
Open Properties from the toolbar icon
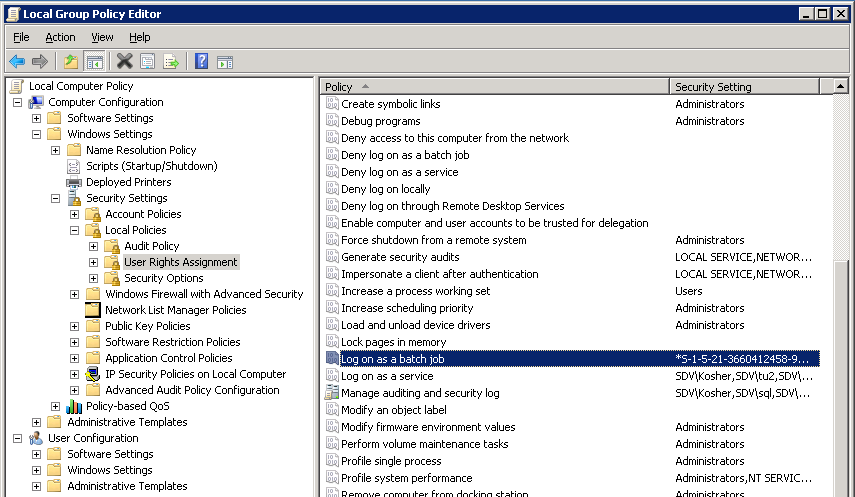(148, 62)
